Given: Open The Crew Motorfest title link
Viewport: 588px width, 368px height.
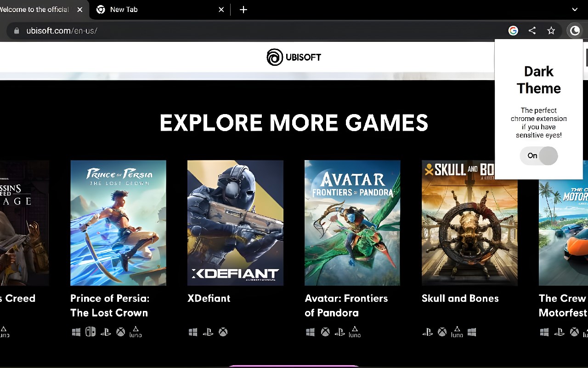Looking at the screenshot, I should coord(563,305).
